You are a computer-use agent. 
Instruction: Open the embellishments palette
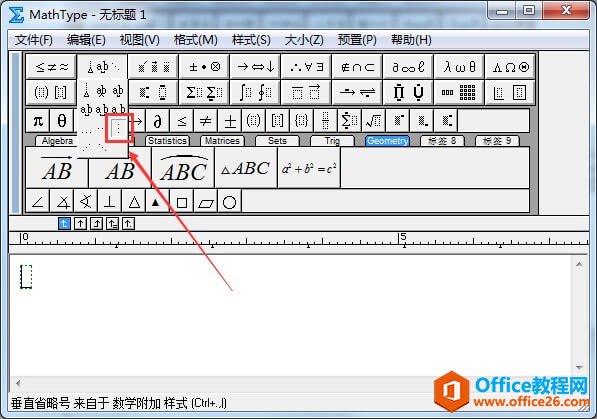[x=153, y=67]
